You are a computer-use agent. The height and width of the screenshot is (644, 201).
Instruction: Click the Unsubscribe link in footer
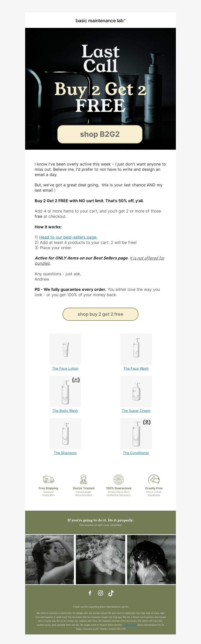(130, 625)
